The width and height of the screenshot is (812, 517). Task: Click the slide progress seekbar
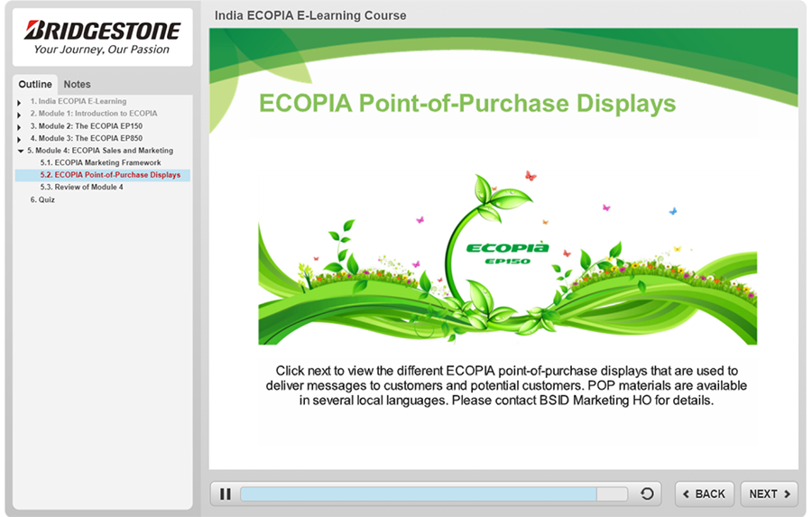click(433, 494)
